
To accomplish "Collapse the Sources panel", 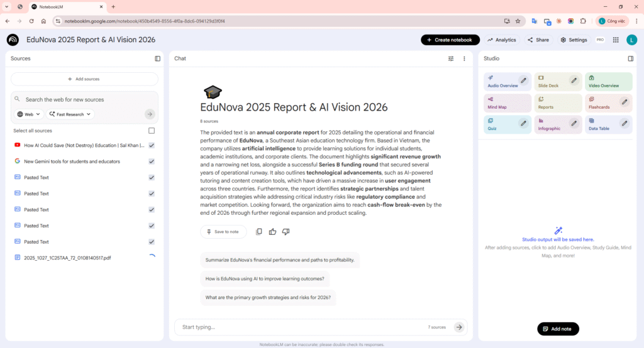I will tap(157, 58).
